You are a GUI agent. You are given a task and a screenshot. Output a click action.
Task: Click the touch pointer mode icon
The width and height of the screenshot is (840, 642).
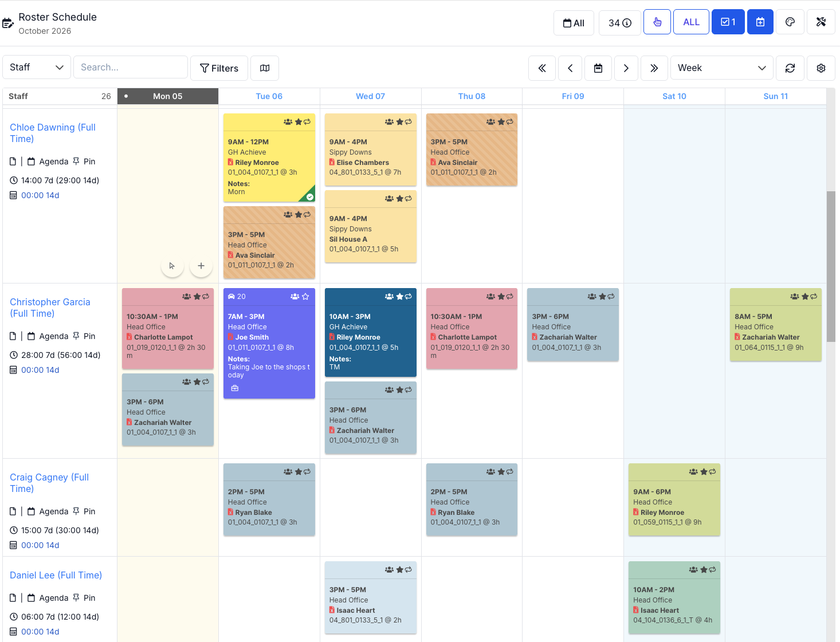[x=657, y=22]
